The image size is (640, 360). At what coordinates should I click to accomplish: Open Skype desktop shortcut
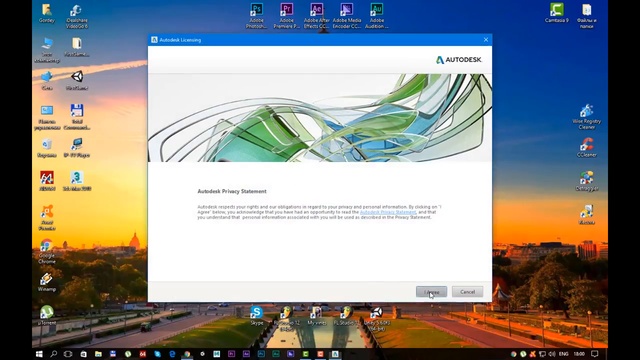[256, 315]
